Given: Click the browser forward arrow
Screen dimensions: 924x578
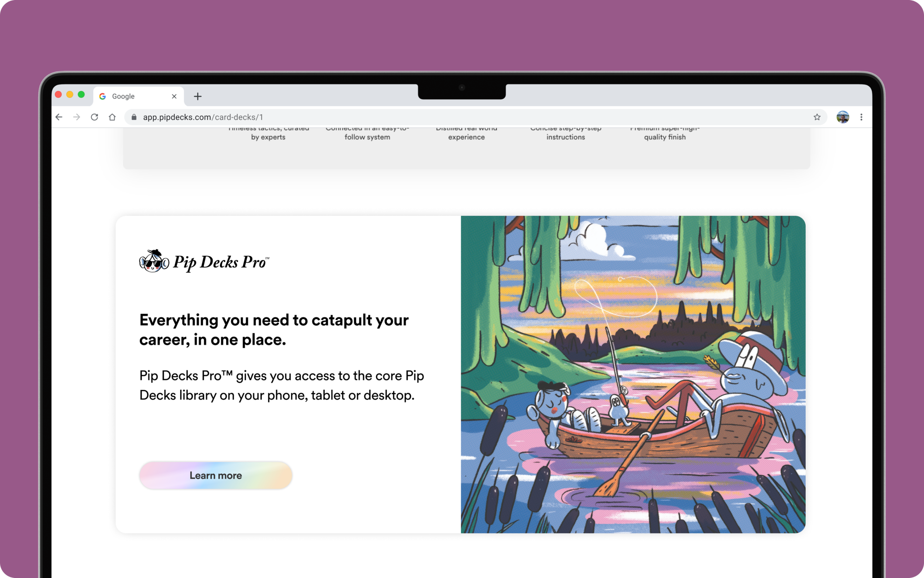Looking at the screenshot, I should pyautogui.click(x=77, y=117).
